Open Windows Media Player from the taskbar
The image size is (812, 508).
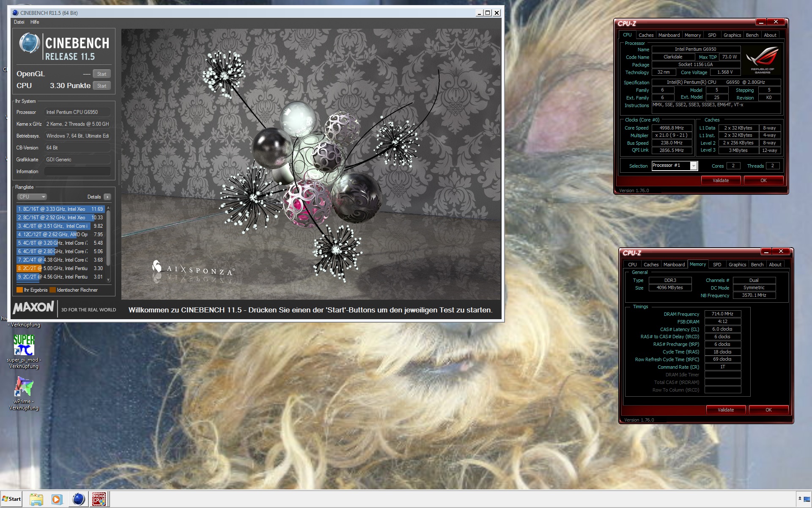pos(57,499)
